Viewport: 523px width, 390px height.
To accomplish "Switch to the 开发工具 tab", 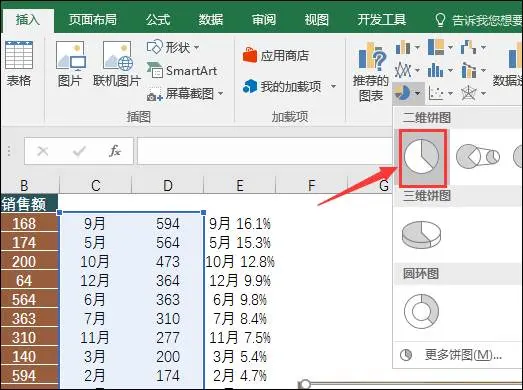I will coord(382,20).
